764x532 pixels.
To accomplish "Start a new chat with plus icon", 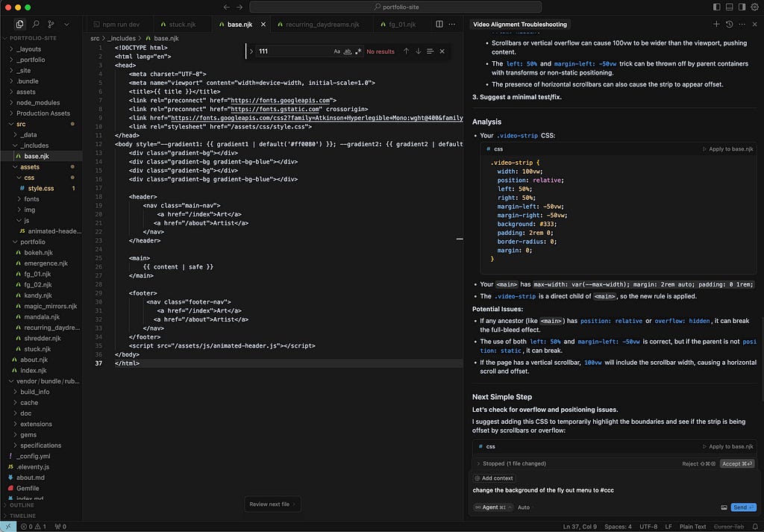I will (716, 24).
